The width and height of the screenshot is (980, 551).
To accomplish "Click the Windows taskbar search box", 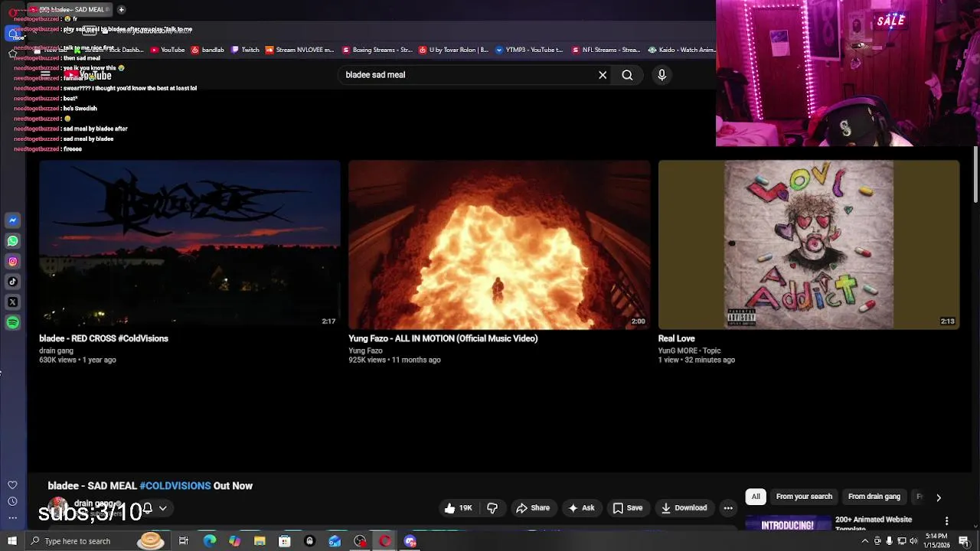I will pyautogui.click(x=100, y=541).
